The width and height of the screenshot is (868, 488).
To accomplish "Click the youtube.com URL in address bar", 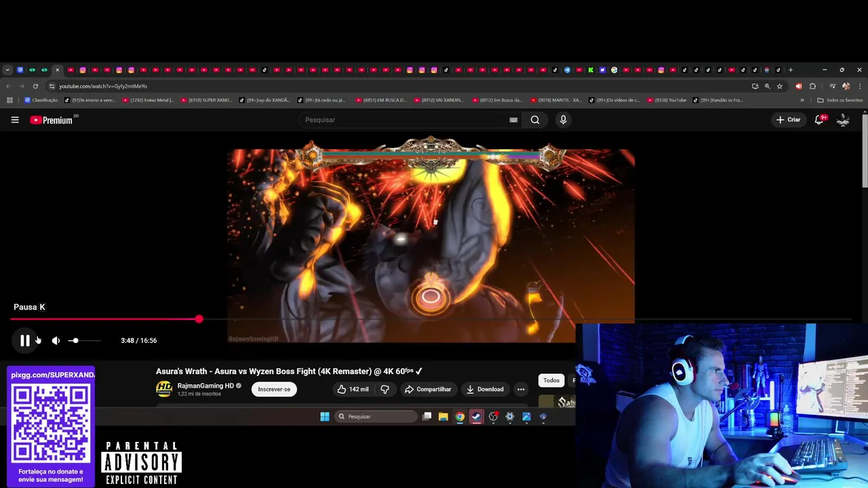I will [x=103, y=86].
